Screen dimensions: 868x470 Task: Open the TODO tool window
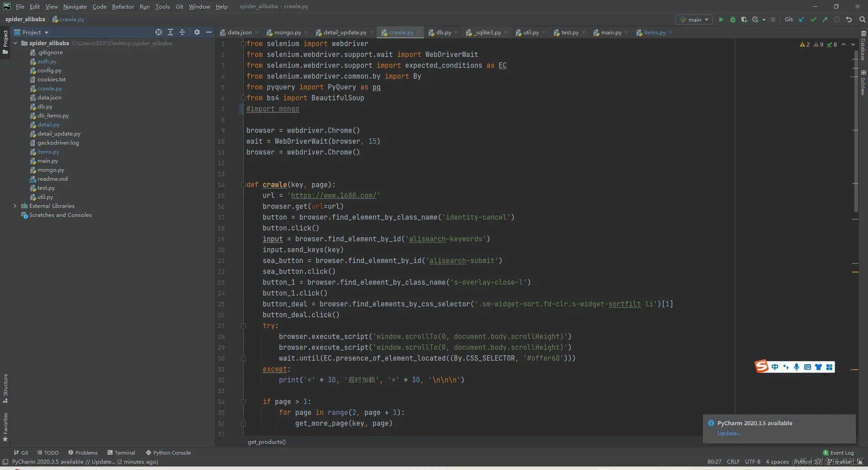[48, 452]
